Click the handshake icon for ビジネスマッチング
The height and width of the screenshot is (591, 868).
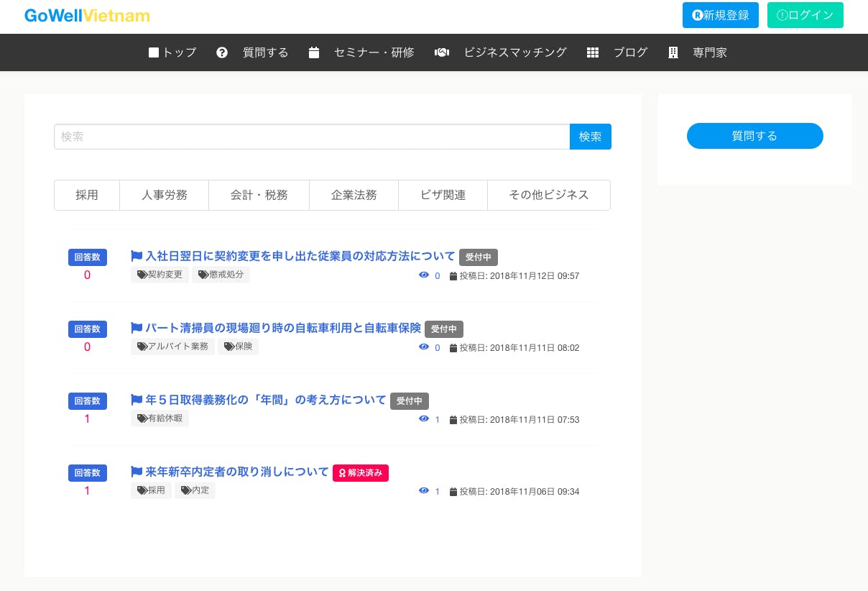point(442,52)
